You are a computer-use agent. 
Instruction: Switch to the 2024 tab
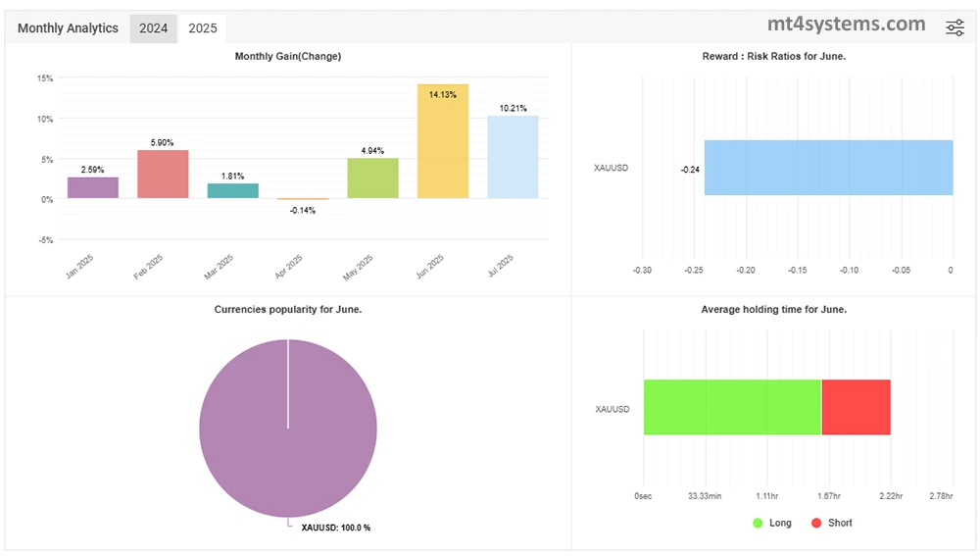click(153, 28)
